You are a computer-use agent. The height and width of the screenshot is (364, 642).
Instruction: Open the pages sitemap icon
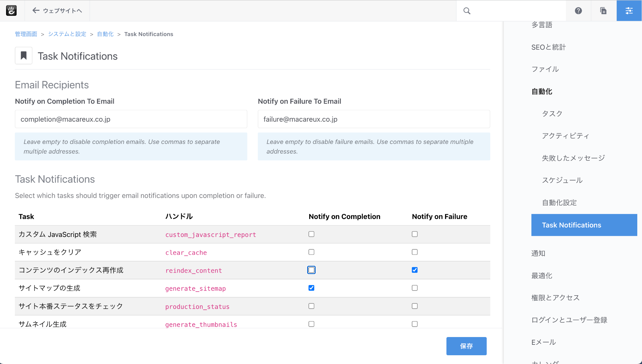[603, 11]
